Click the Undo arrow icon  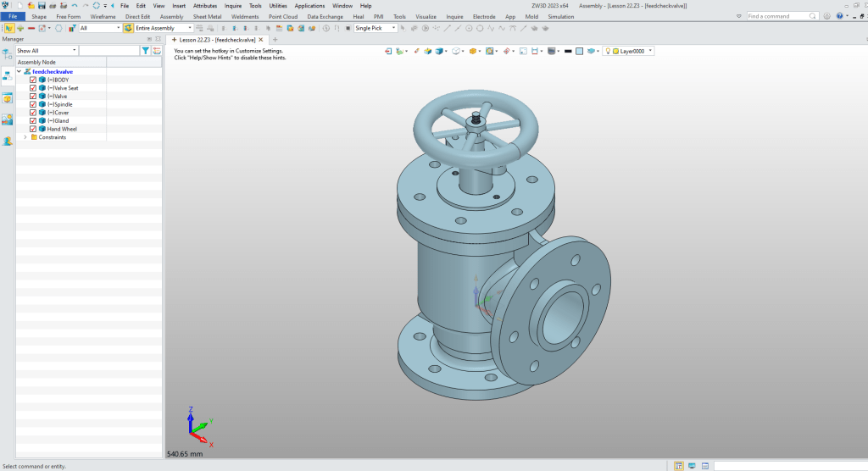click(x=75, y=5)
